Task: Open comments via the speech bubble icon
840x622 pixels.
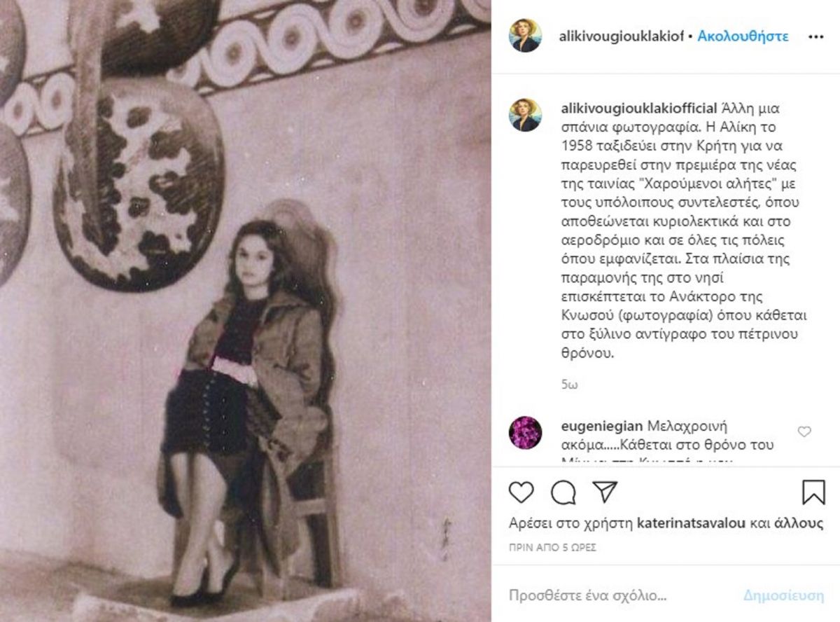Action: point(563,492)
